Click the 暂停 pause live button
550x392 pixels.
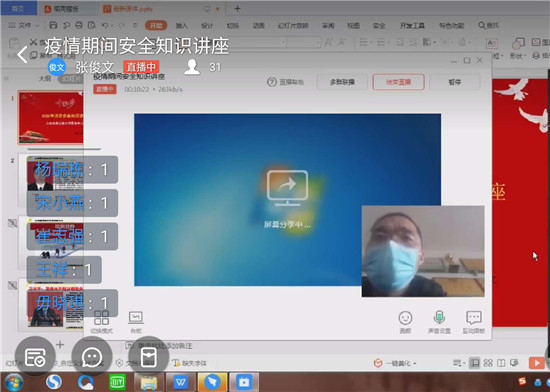click(x=455, y=82)
